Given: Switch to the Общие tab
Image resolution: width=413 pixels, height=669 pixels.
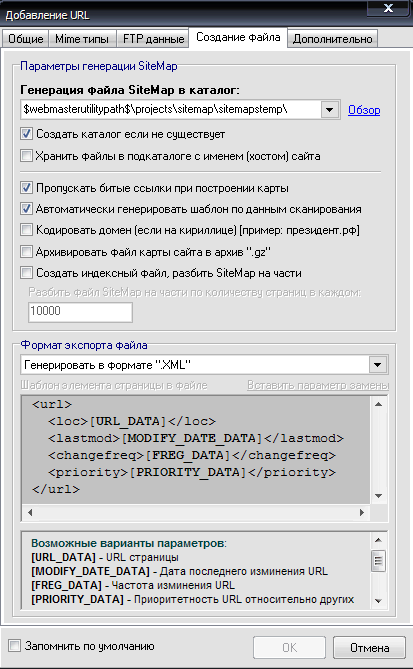Looking at the screenshot, I should pyautogui.click(x=26, y=39).
